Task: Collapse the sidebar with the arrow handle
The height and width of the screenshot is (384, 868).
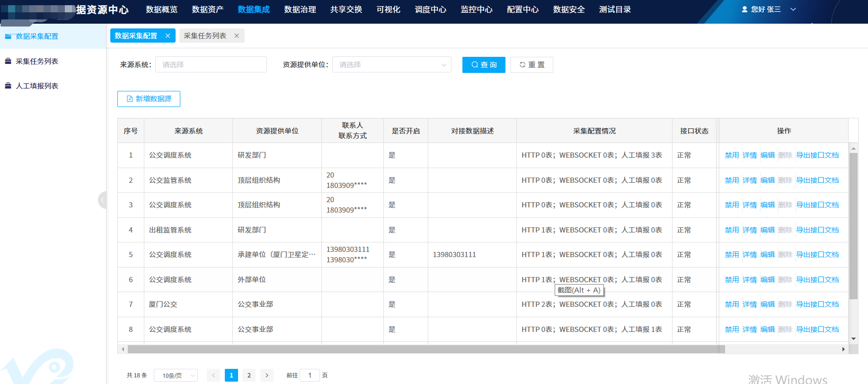Action: [102, 200]
